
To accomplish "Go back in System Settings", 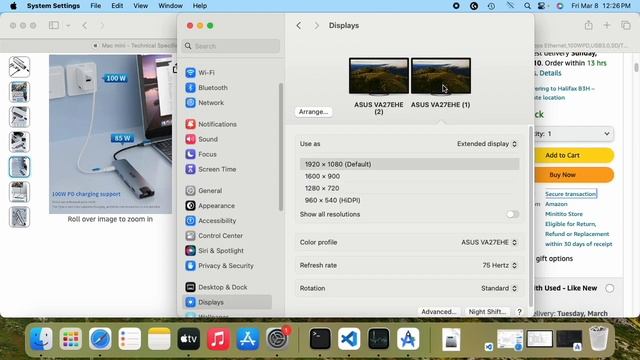I will (299, 25).
